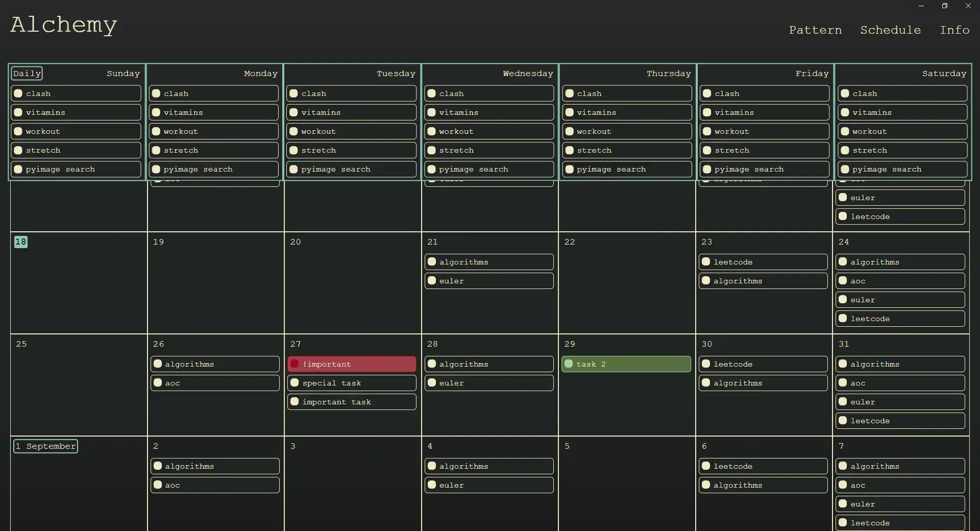Viewport: 980px width, 531px height.
Task: Click the 1 September date label
Action: click(45, 446)
